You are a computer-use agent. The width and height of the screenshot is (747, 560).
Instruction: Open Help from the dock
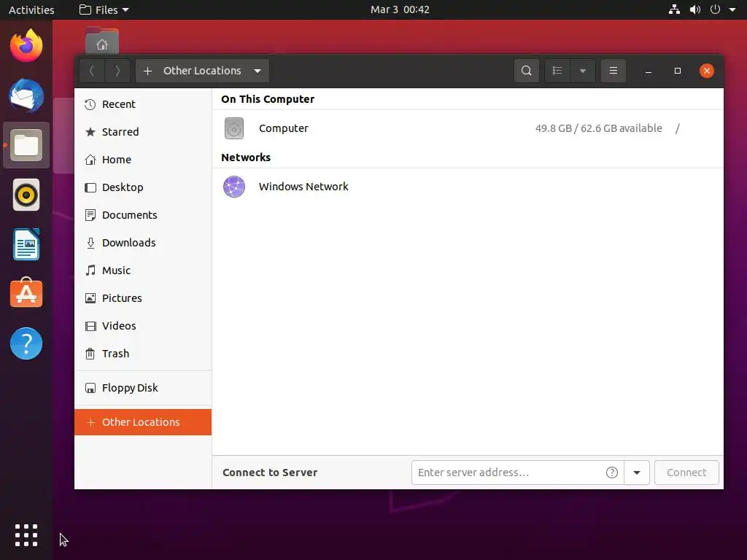point(26,343)
